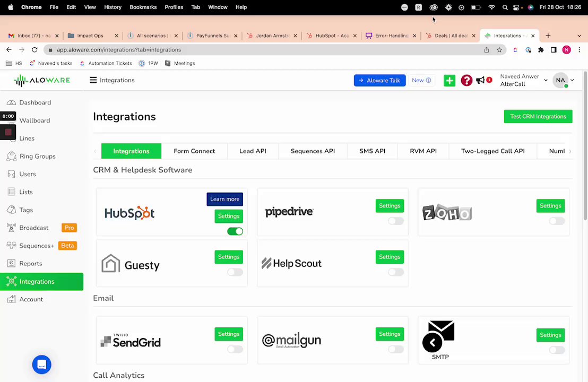Viewport: 588px width, 382px height.
Task: Enable the Mailgun integration toggle
Action: (396, 349)
